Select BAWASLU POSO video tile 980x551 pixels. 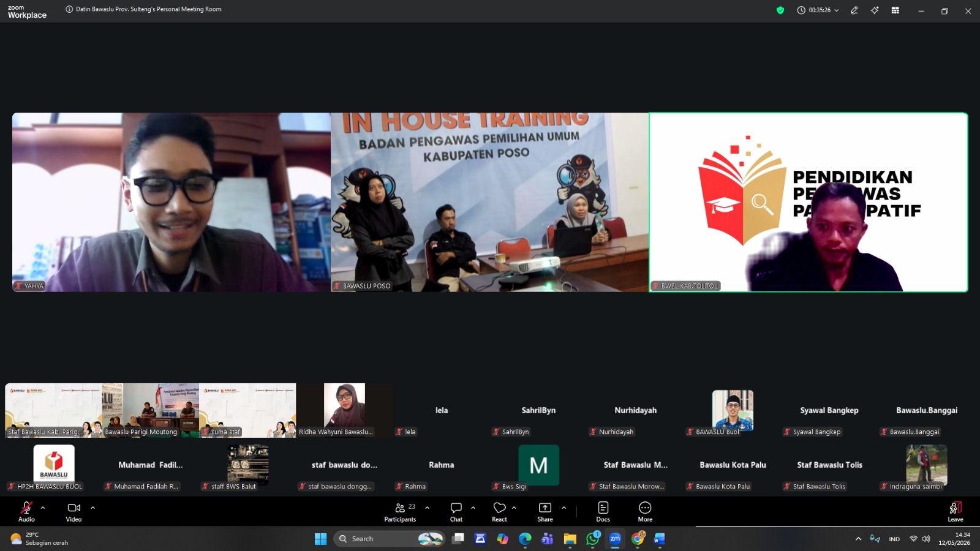490,202
